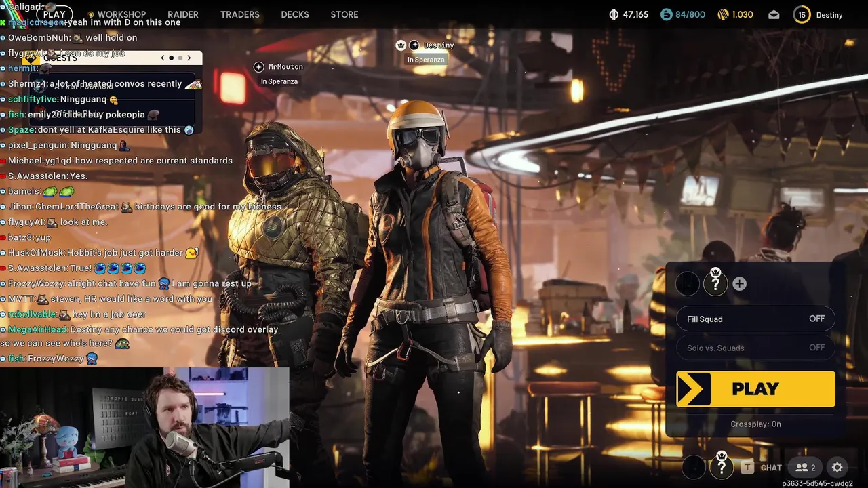Click the yellow raider tokens icon beside 1,030
This screenshot has width=868, height=488.
pos(723,14)
